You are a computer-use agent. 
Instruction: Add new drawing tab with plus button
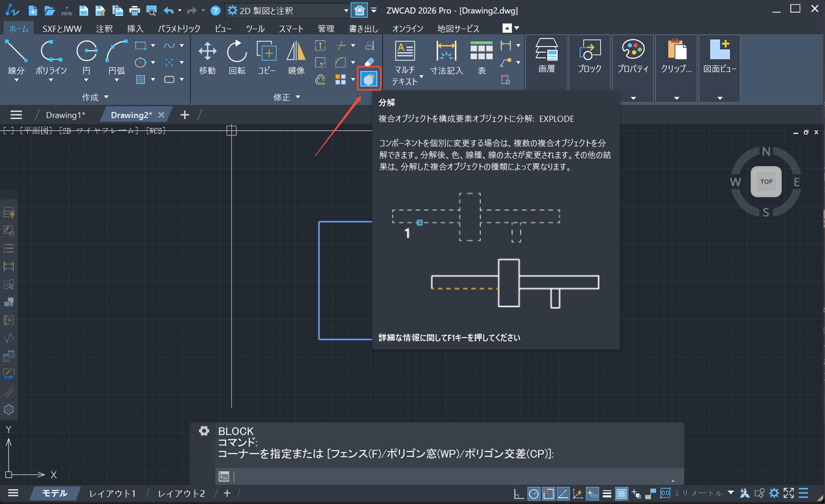click(x=185, y=115)
